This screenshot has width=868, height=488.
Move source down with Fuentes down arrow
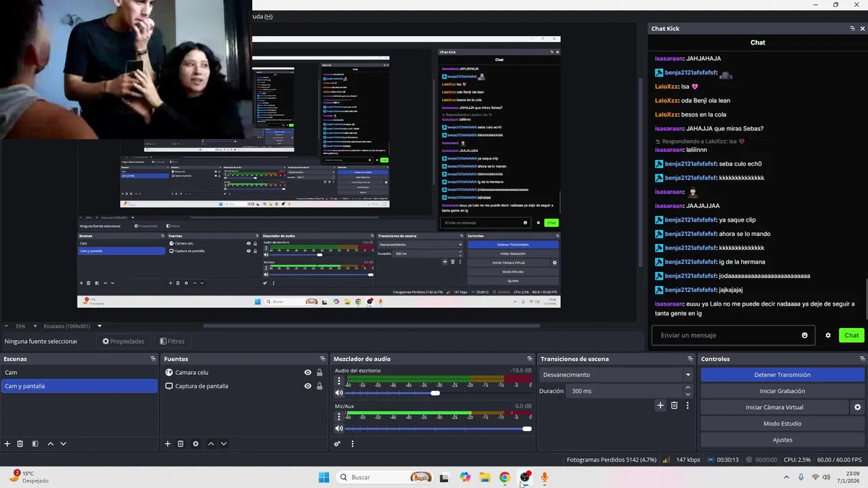tap(224, 444)
